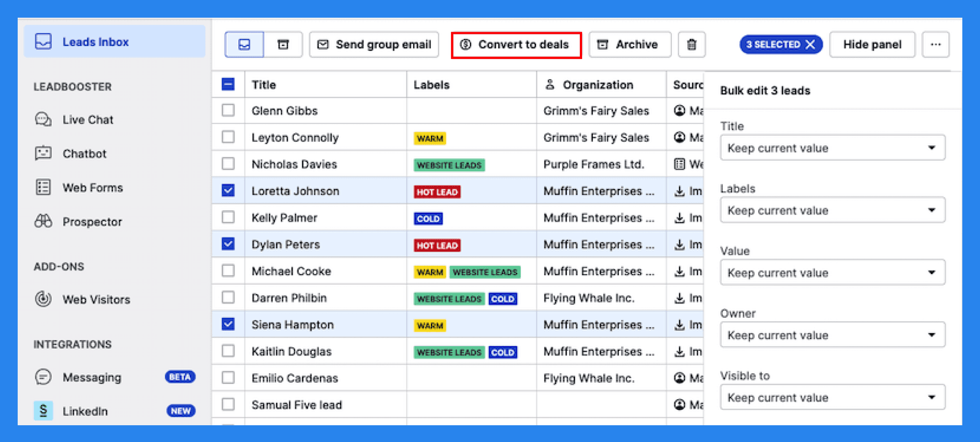Click the Labels column header
980x442 pixels.
point(431,85)
